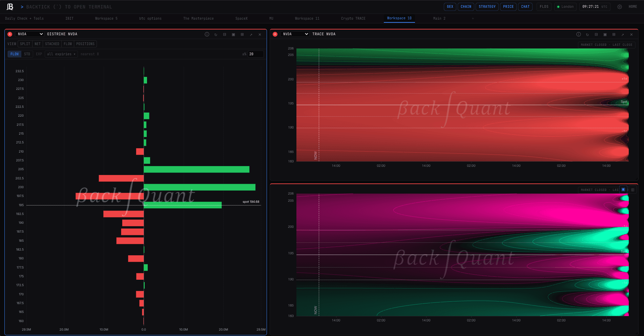Click the NOW marker in upper TRACE chart
The image size is (644, 336).
[x=316, y=155]
